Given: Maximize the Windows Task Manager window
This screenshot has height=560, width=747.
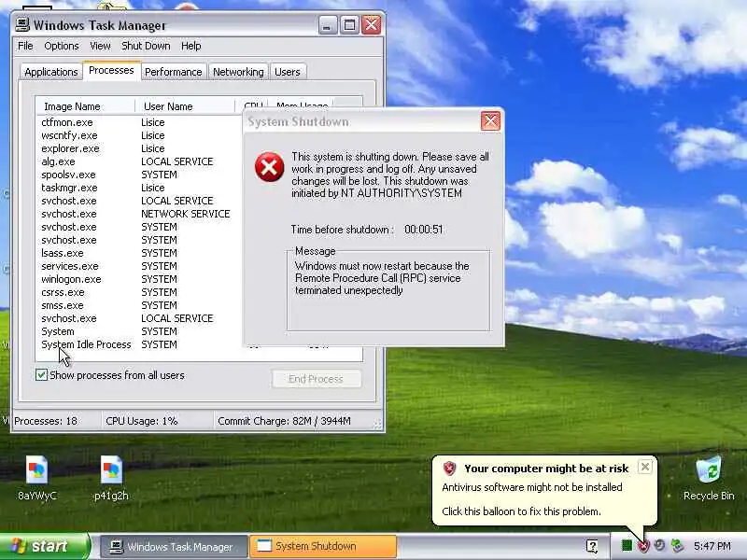Looking at the screenshot, I should point(349,25).
